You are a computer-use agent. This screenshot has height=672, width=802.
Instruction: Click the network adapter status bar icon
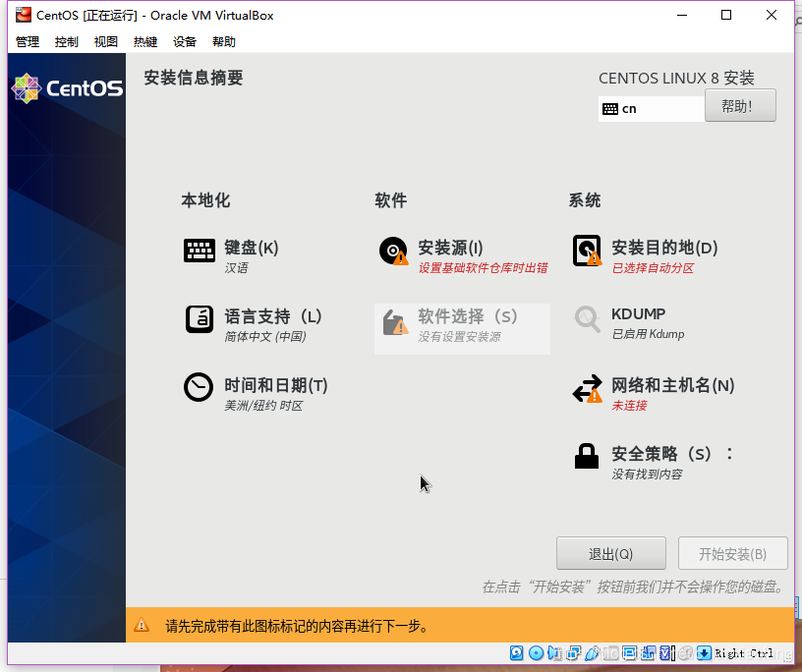[573, 653]
